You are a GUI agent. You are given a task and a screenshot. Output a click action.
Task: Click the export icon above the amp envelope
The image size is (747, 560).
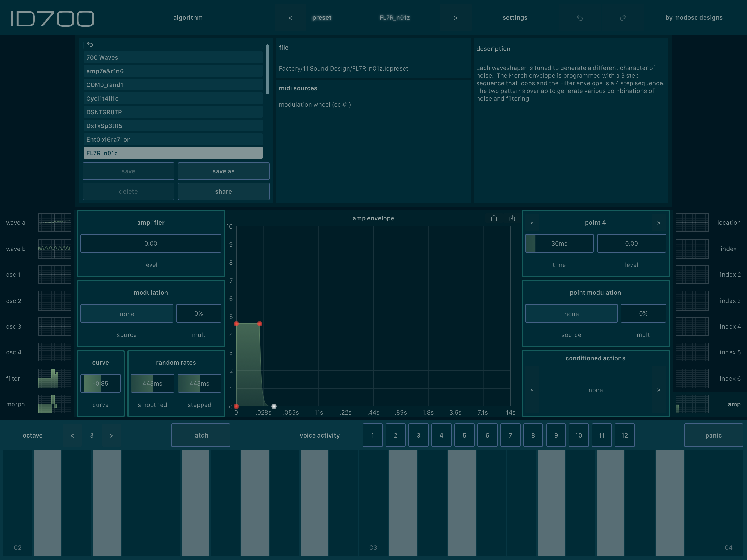pos(494,218)
